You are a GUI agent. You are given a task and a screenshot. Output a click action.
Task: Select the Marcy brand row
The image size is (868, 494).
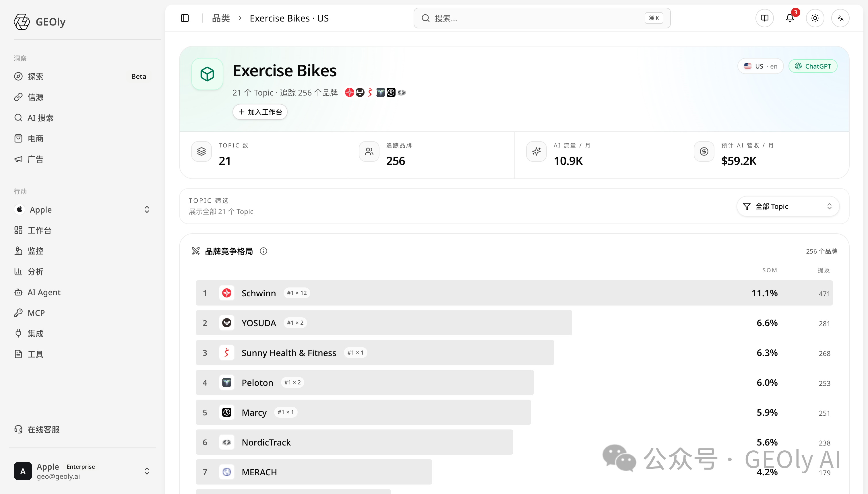514,412
